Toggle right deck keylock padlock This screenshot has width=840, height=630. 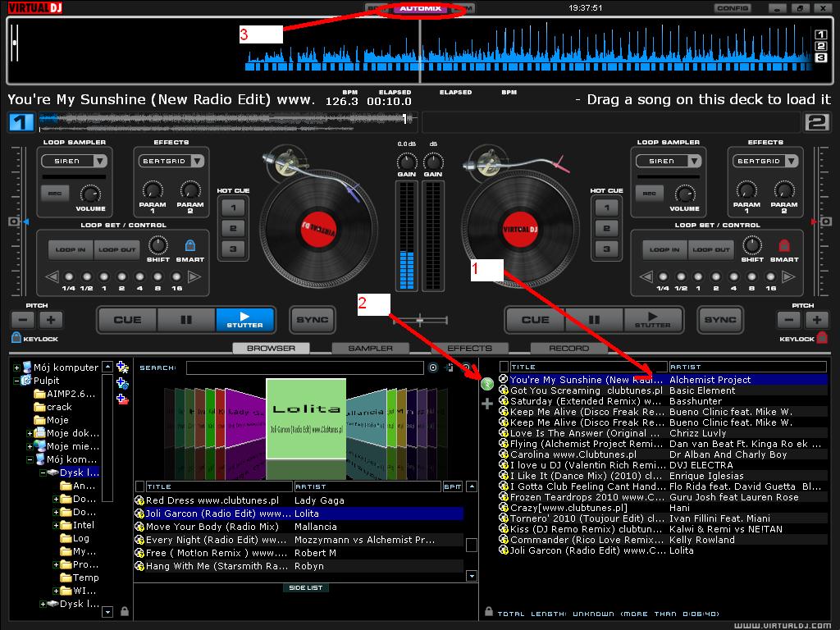[x=822, y=337]
